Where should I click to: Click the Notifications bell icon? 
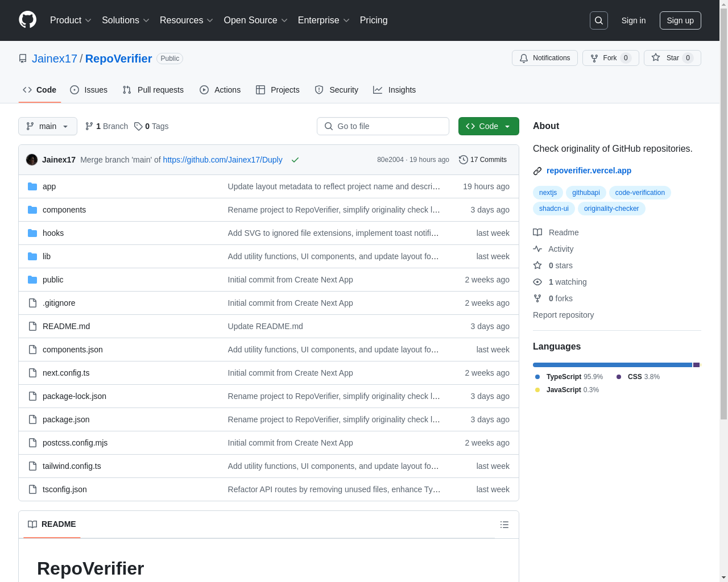tap(524, 58)
